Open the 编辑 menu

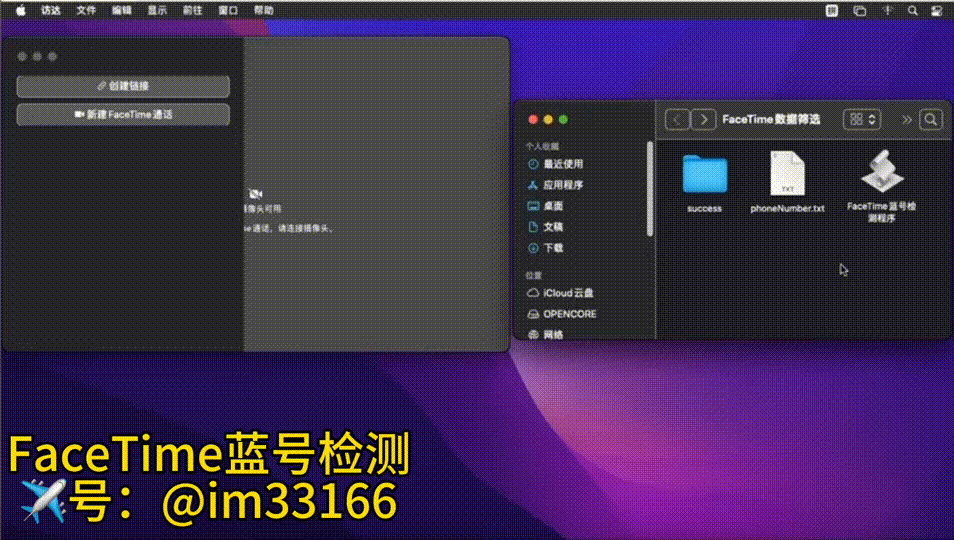(x=122, y=10)
